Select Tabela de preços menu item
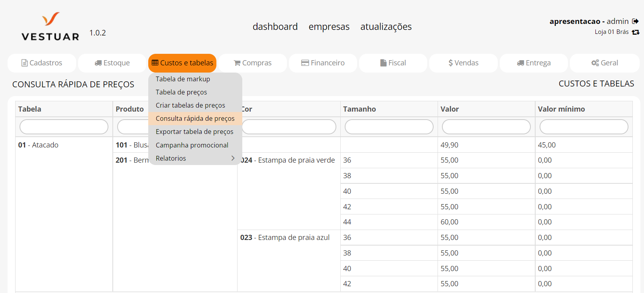The image size is (644, 293). [195, 92]
